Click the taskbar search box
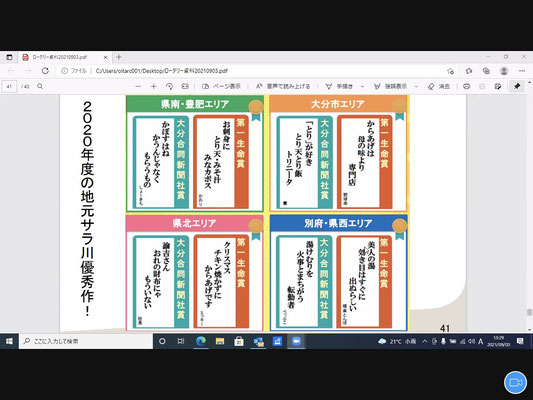The image size is (533, 400). click(x=86, y=341)
